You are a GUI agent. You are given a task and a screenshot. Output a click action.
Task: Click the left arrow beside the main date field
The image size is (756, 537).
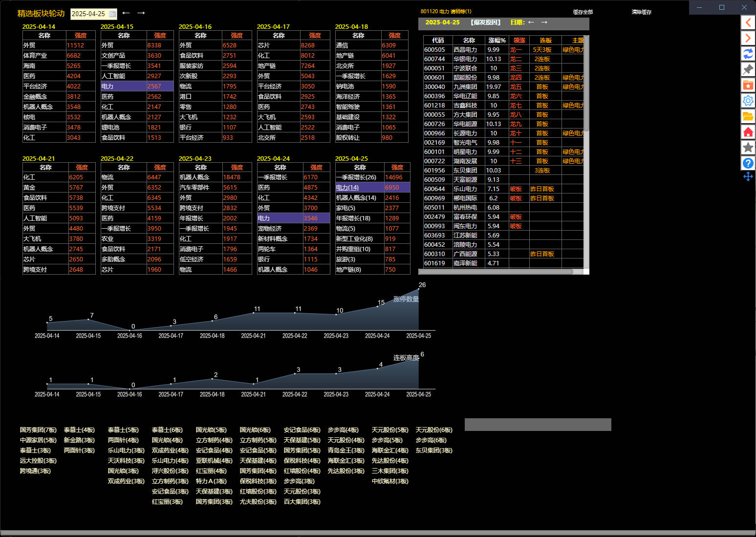[126, 13]
